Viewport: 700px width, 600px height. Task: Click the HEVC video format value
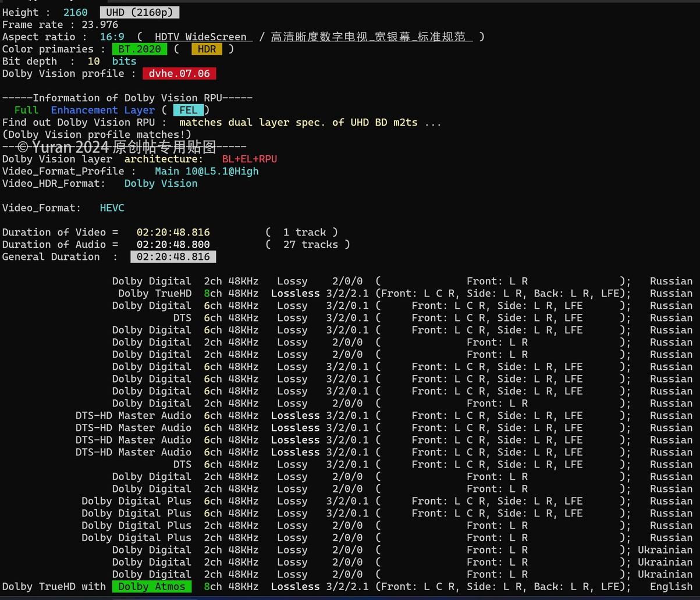click(x=112, y=208)
